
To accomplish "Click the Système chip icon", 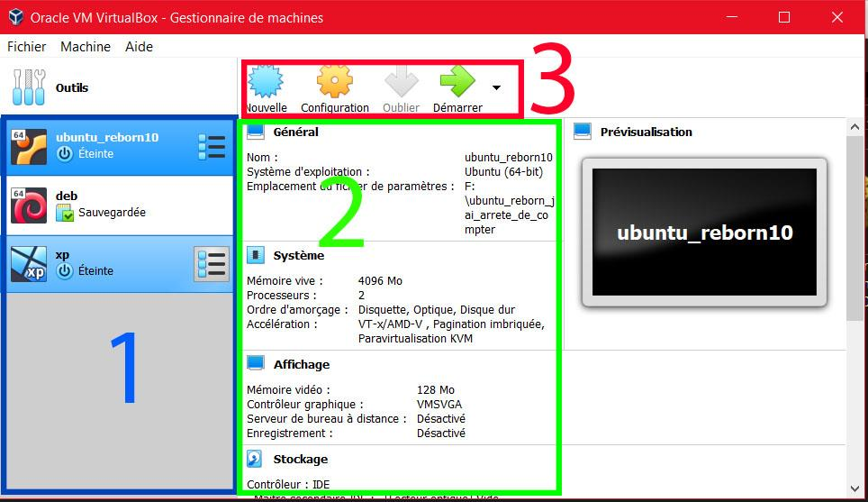I will tap(255, 255).
